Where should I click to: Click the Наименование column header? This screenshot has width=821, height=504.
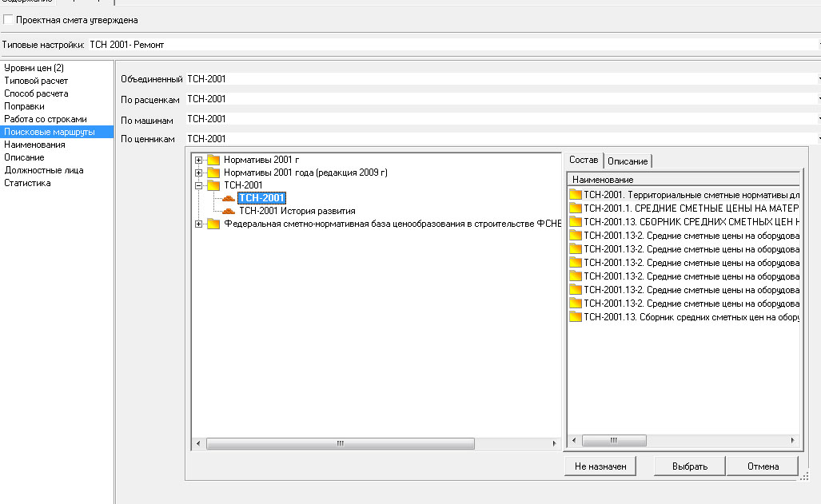684,180
